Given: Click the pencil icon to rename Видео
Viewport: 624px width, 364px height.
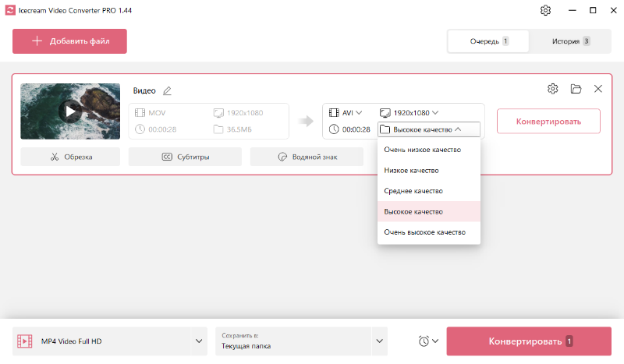Looking at the screenshot, I should 167,91.
